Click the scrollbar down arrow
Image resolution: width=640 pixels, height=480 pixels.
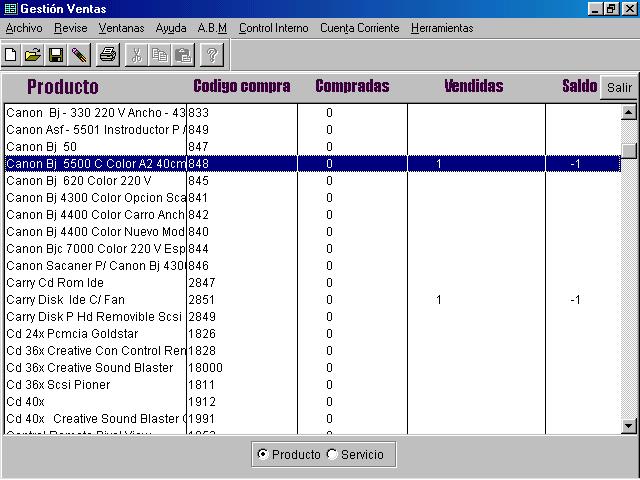(x=629, y=426)
